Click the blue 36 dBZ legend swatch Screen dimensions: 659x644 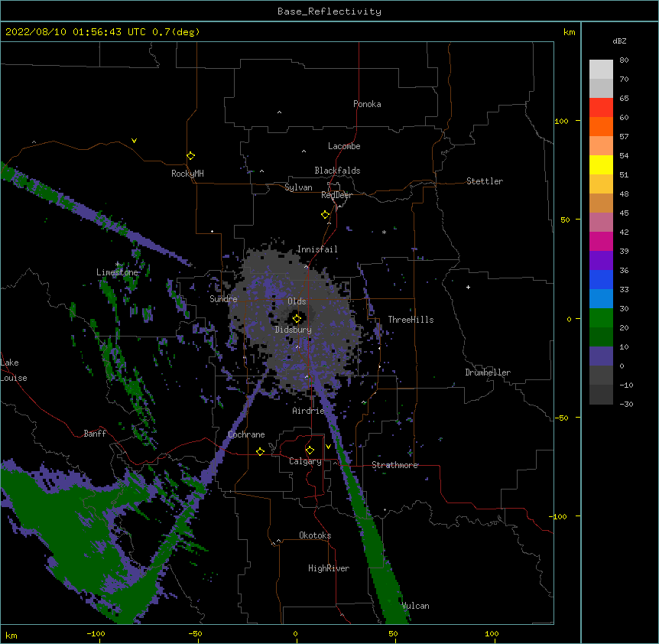(601, 279)
